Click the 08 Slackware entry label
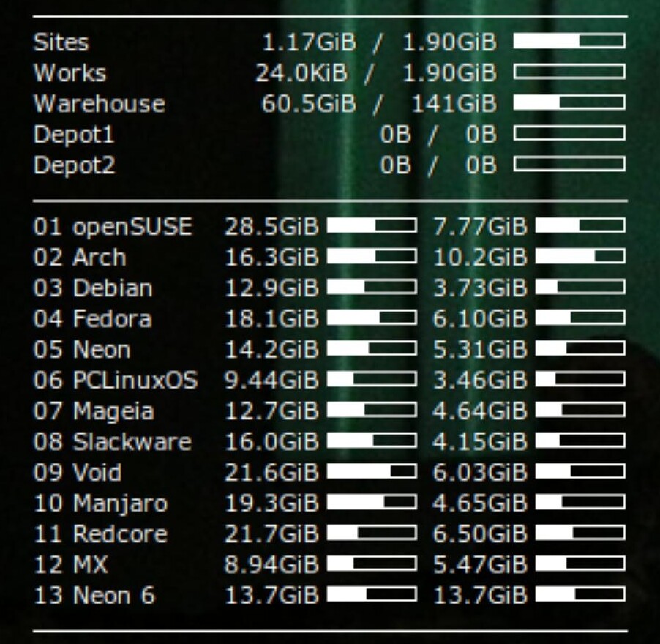Viewport: 660px width, 644px height. [x=112, y=441]
